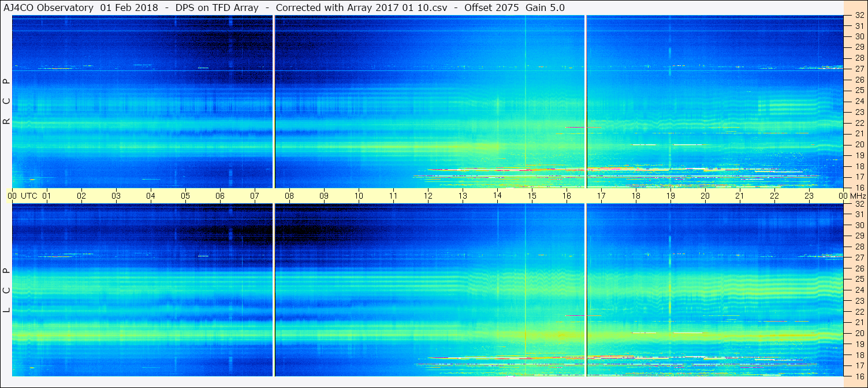The width and height of the screenshot is (868, 388).
Task: Select 27 MHz label of RCP frequency scale
Action: pyautogui.click(x=859, y=69)
